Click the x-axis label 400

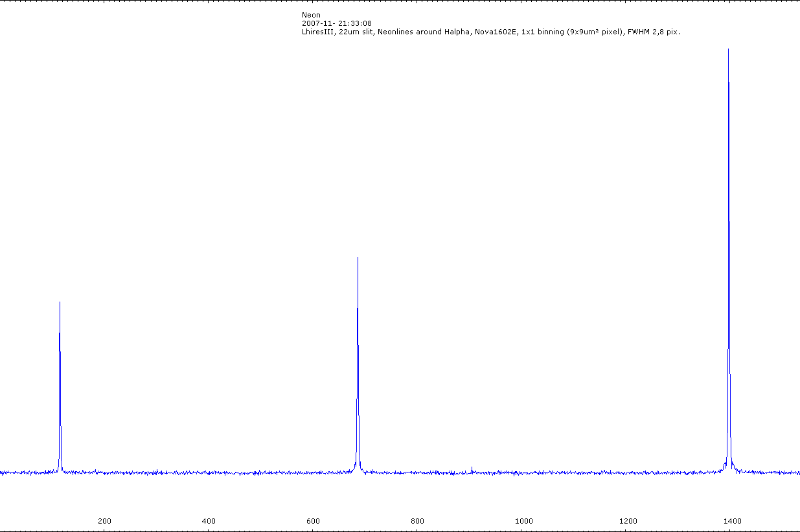click(x=209, y=521)
